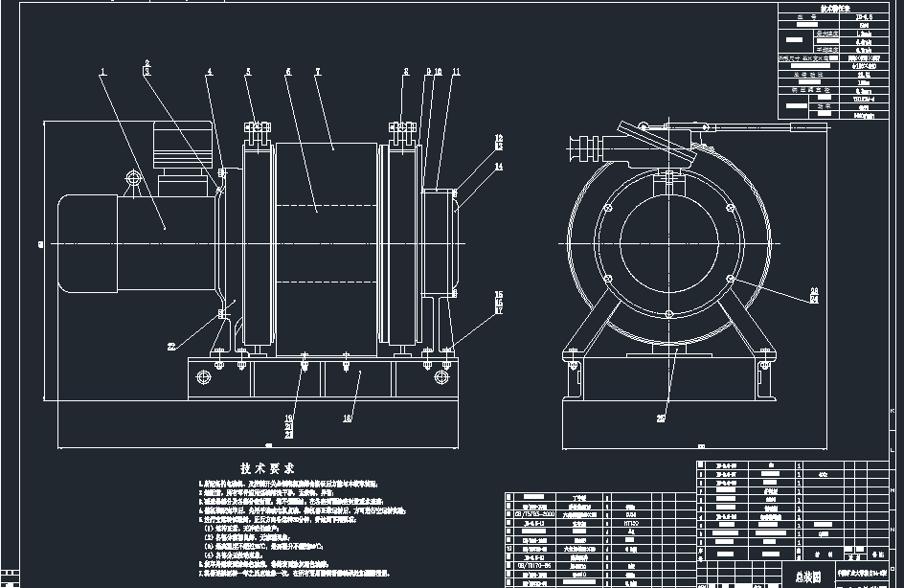The image size is (904, 588).
Task: Select part callout number 5
Action: point(248,72)
